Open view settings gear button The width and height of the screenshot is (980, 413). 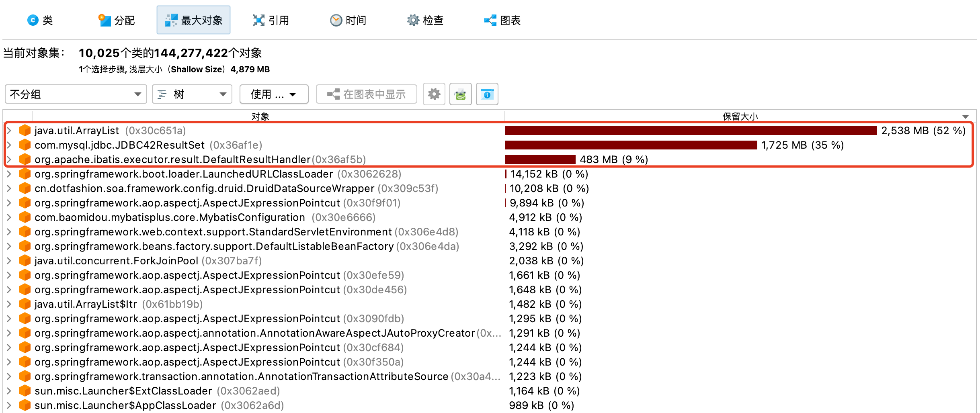point(434,94)
